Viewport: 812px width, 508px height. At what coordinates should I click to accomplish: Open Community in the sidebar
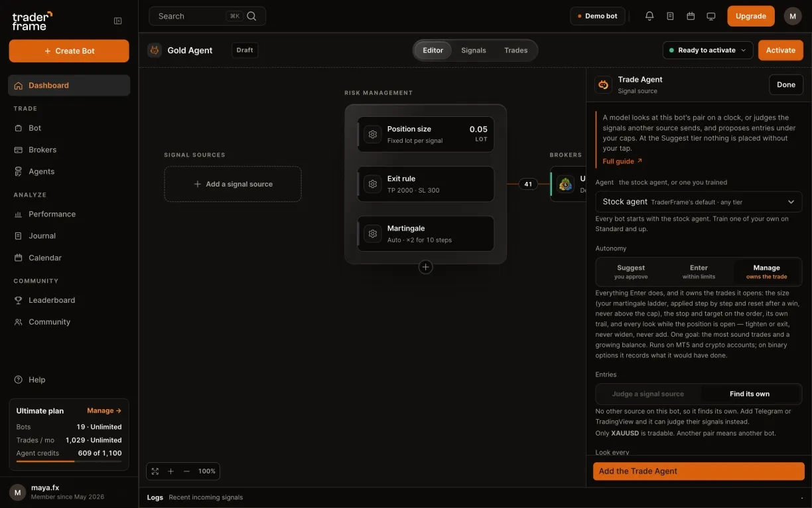tap(69, 322)
